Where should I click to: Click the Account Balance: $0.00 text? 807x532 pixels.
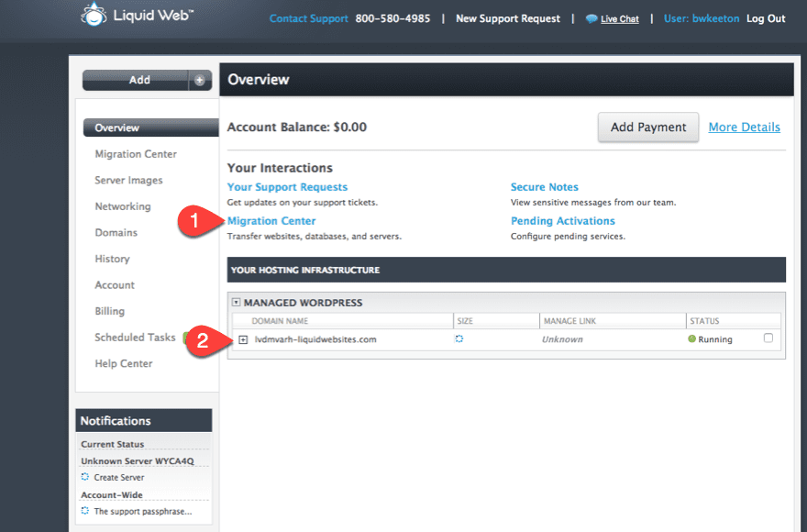point(297,127)
